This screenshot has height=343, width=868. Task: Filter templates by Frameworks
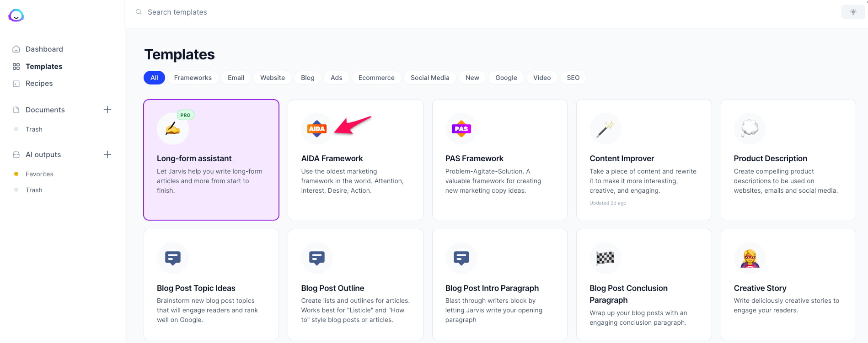[193, 78]
